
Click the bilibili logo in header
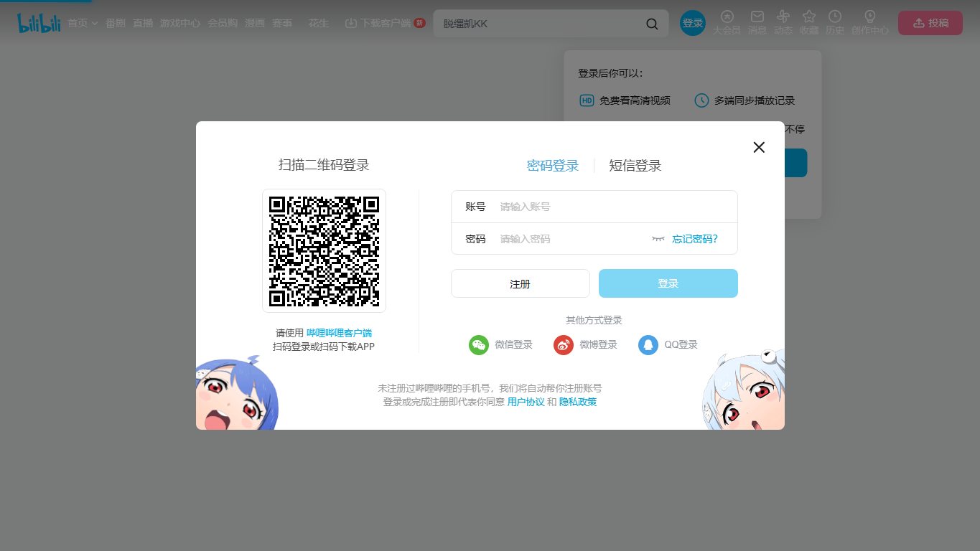coord(39,23)
